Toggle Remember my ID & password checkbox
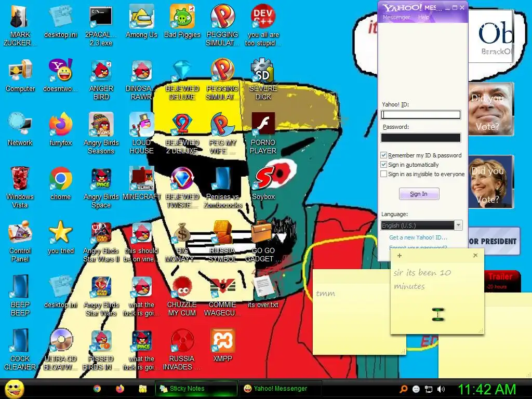Viewport: 532px width, 399px height. coord(384,155)
